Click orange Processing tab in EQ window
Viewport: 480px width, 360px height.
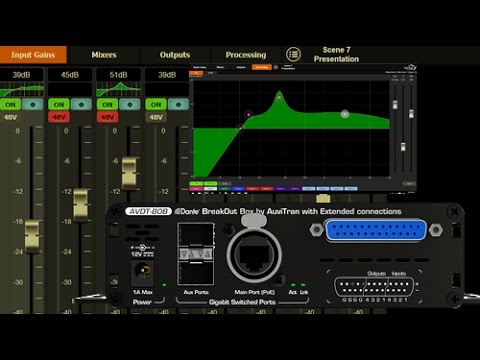coord(262,67)
